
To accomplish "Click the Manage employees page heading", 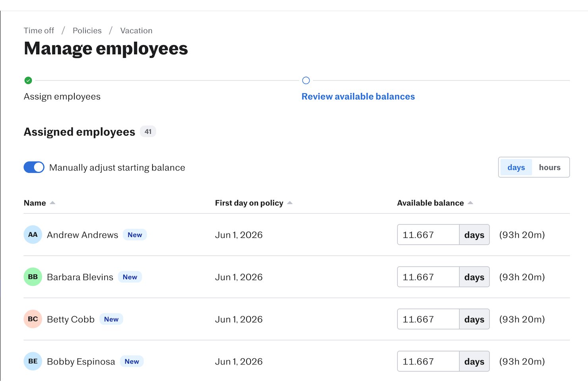I will tap(106, 49).
